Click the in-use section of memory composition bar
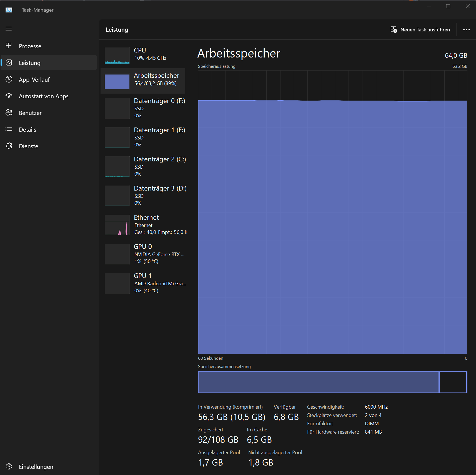 [x=319, y=382]
